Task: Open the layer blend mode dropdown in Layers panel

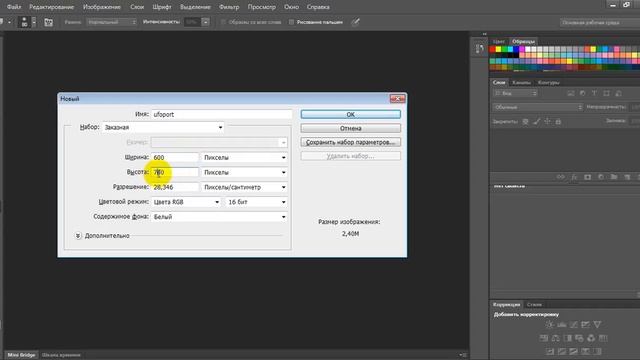Action: click(538, 107)
